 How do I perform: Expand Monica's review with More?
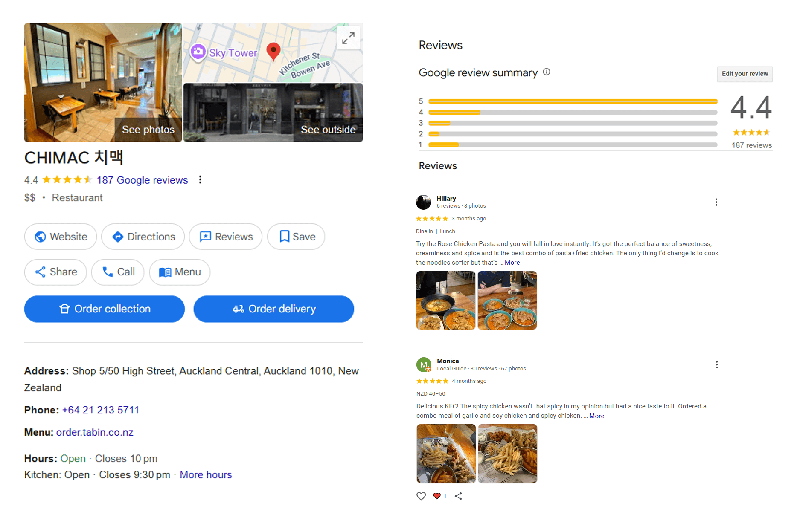596,416
